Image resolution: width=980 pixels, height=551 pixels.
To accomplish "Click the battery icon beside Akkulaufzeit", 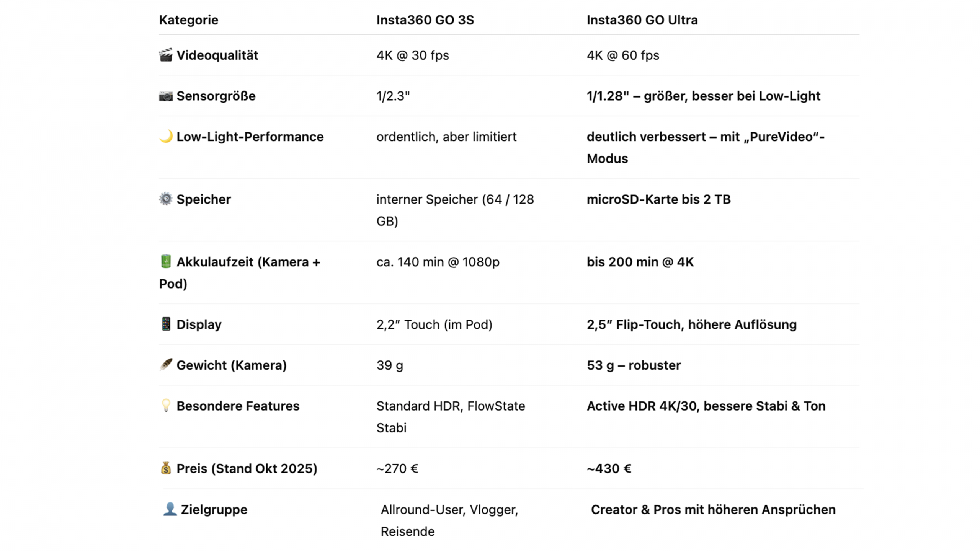I will [x=165, y=261].
